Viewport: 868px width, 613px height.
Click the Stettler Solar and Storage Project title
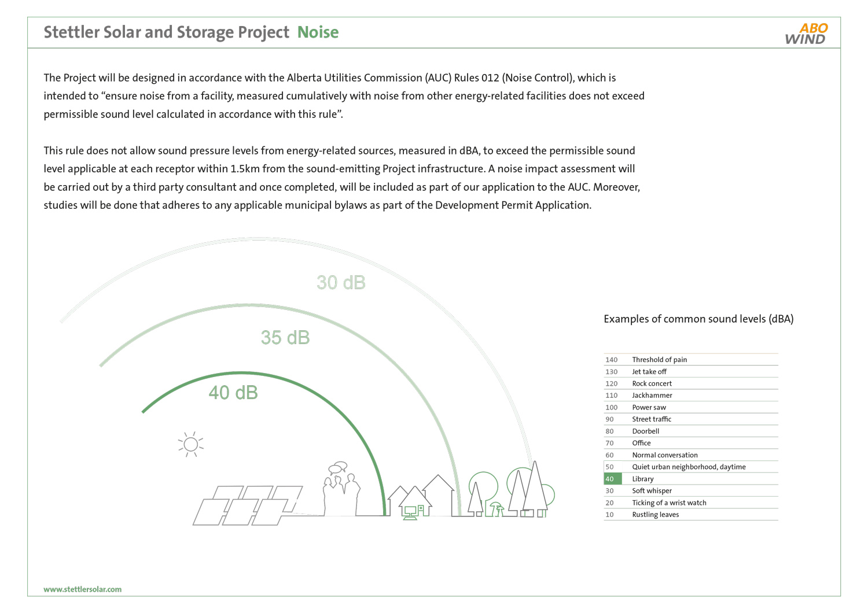click(166, 32)
